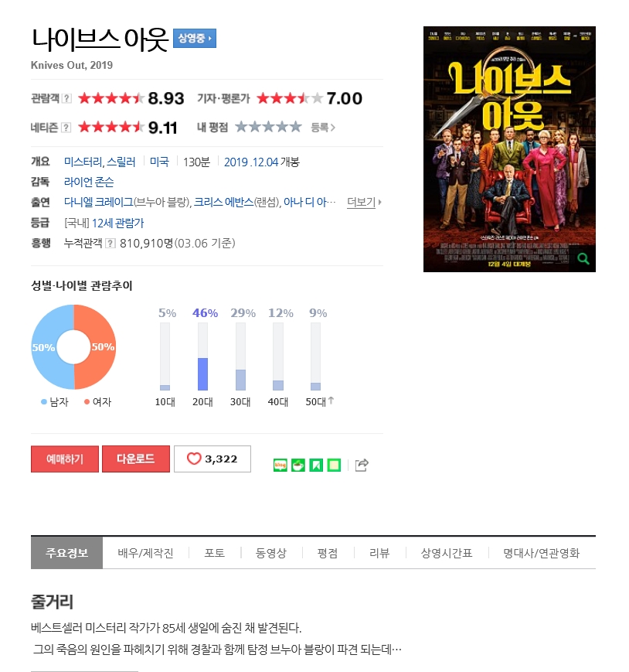This screenshot has width=629, height=672.
Task: Expand cast list with 더보기
Action: point(364,203)
